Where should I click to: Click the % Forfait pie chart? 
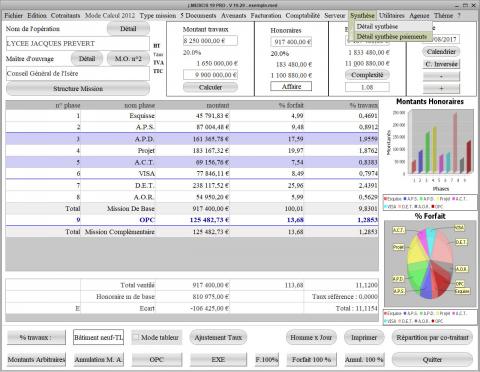(x=430, y=263)
